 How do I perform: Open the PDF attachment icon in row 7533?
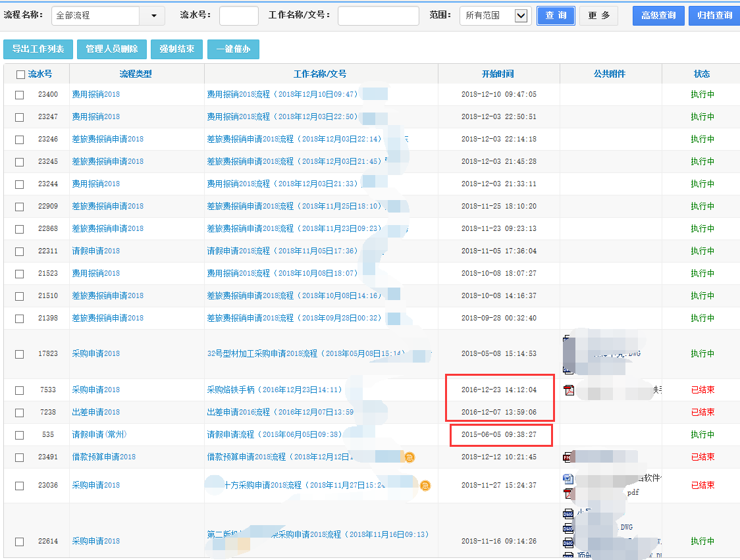[569, 390]
